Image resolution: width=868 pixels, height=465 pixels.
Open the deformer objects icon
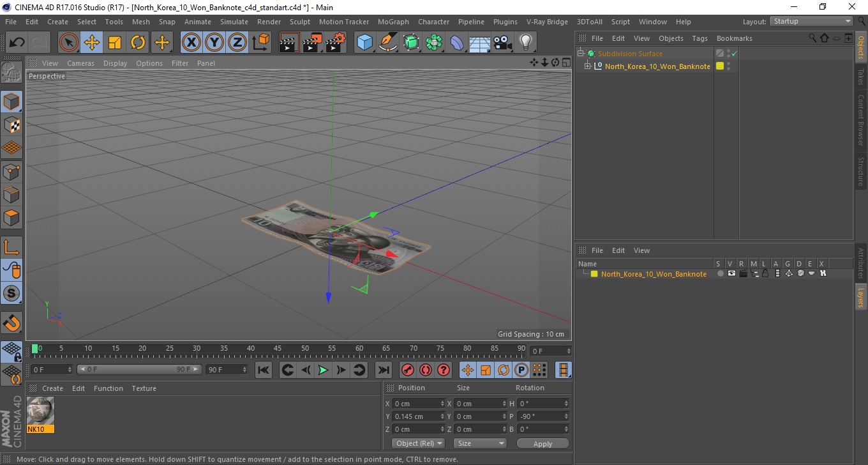[457, 43]
